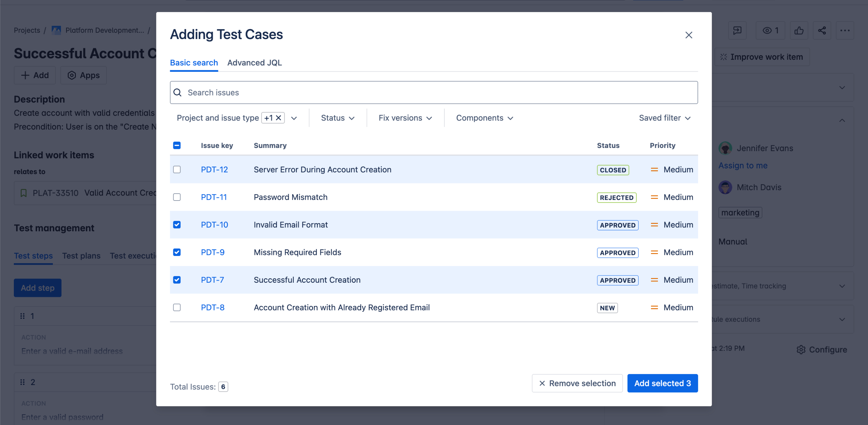Click the Issue key column header
Screen dimensions: 868x425
point(217,145)
